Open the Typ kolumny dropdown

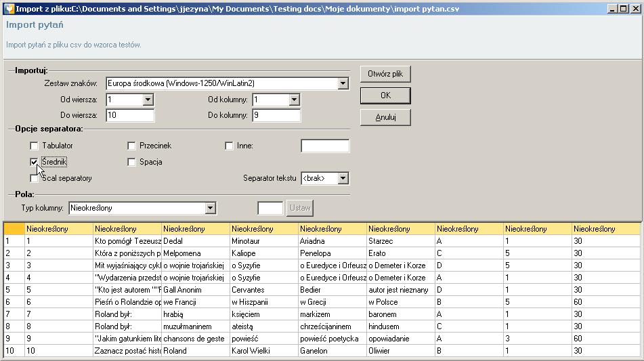[211, 208]
